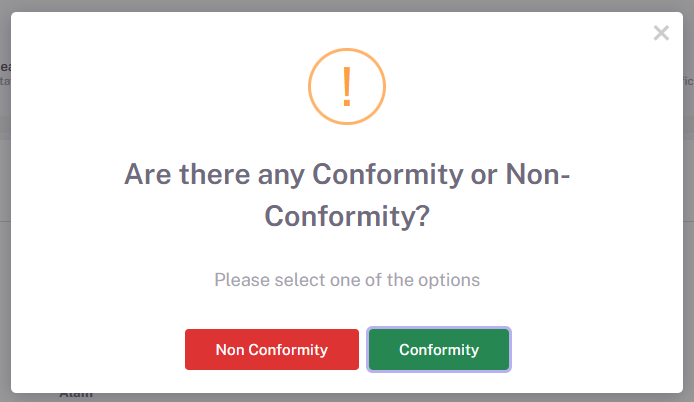Screen dimensions: 694x402
Task: Click the word 'Conformity?' in the heading
Action: click(347, 216)
